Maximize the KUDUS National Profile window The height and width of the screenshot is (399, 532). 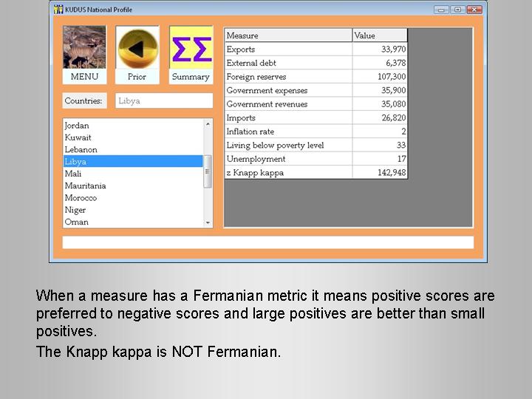458,10
